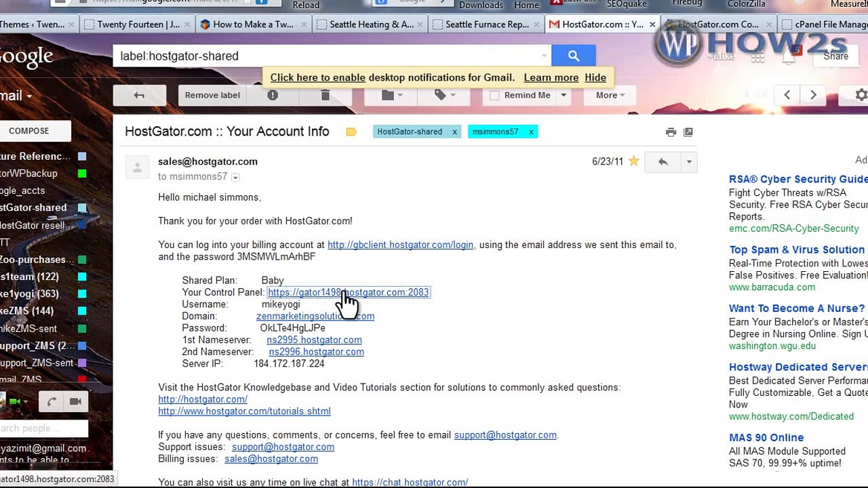Click the search people field
Image resolution: width=868 pixels, height=488 pixels.
tap(44, 428)
